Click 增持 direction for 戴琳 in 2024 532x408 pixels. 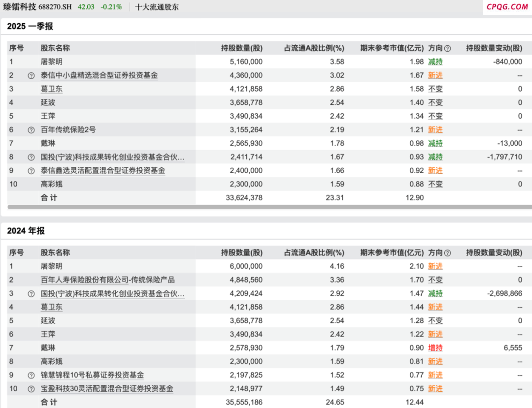tap(435, 347)
